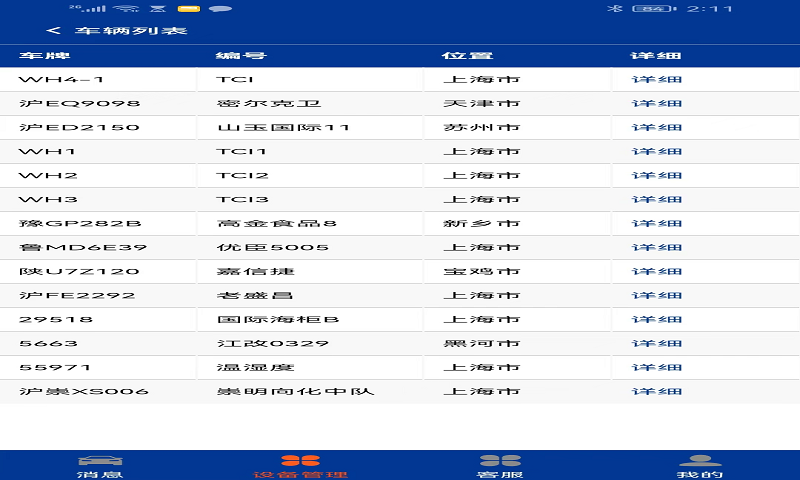
Task: Open 详细 for vehicle WH4-1
Action: [657, 79]
